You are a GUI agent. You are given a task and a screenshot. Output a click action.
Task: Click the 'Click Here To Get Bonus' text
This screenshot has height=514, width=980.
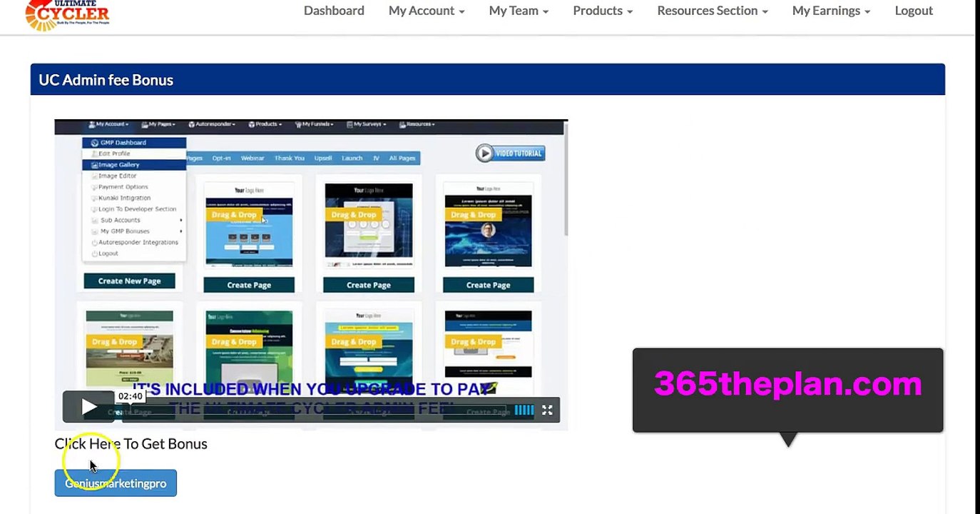click(x=131, y=444)
